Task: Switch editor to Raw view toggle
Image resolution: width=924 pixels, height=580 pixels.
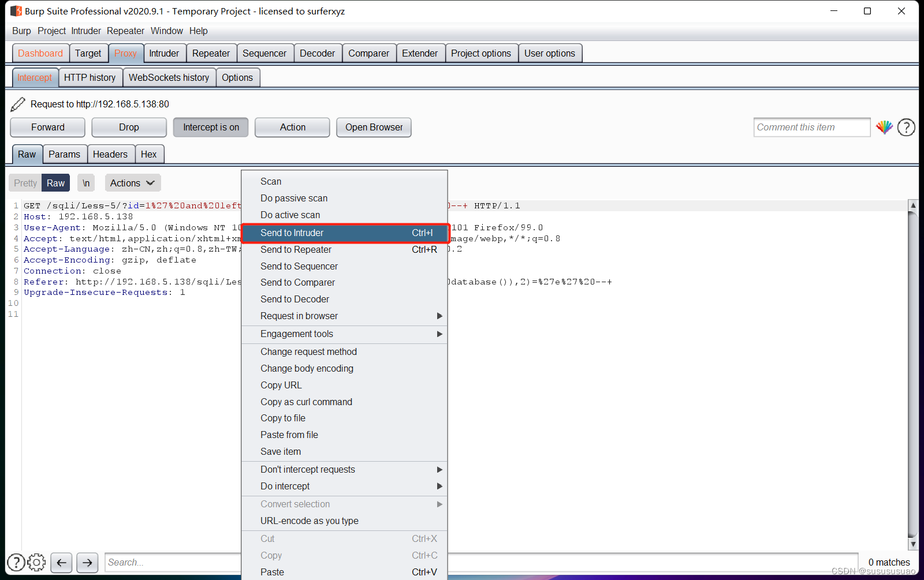Action: (x=55, y=183)
